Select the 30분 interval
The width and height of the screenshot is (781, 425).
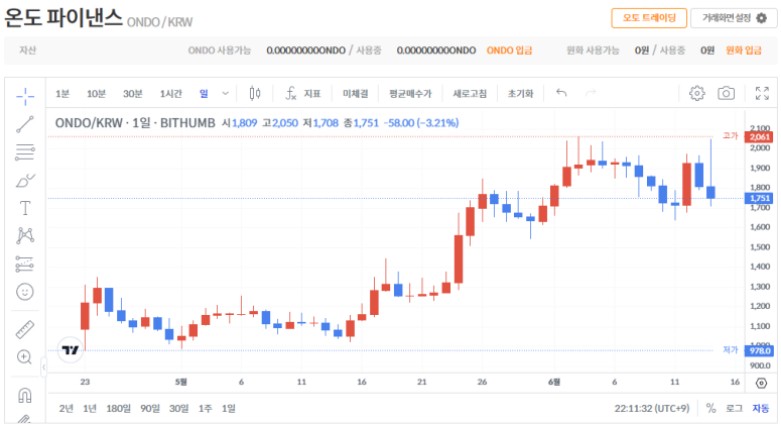pos(132,94)
